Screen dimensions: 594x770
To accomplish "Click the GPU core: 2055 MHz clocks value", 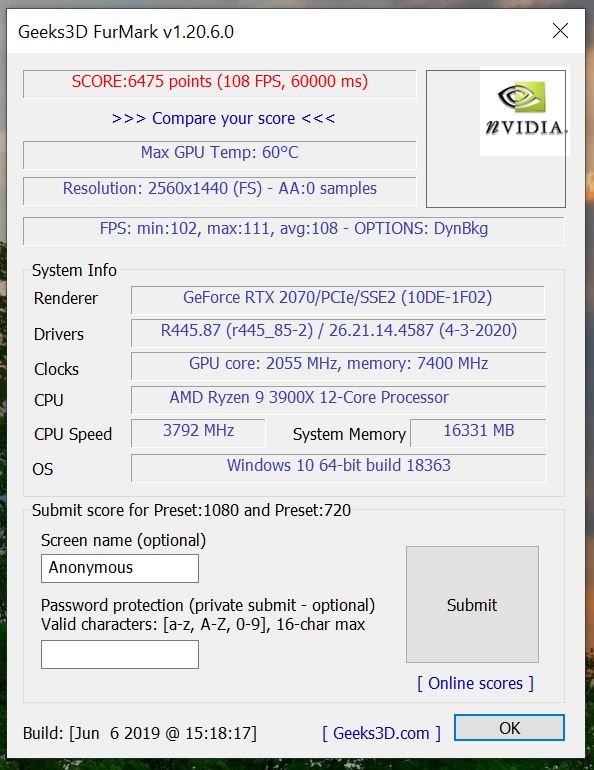I will [x=339, y=365].
